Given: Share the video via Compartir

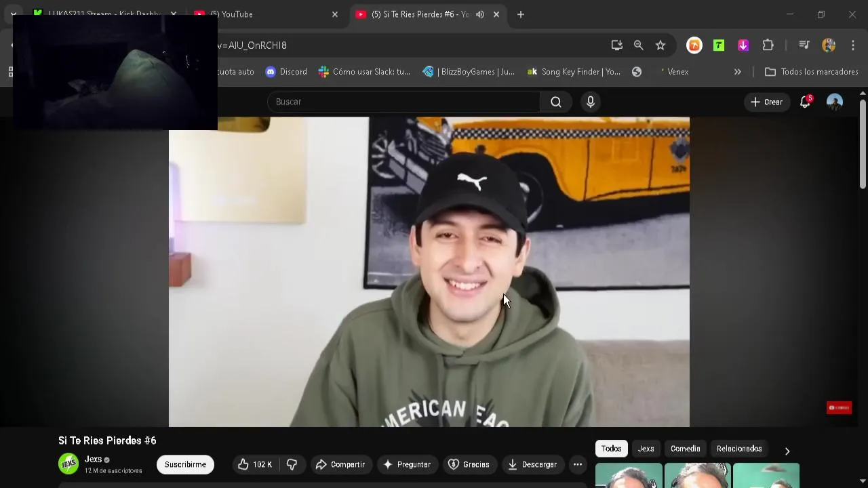Looking at the screenshot, I should click(x=340, y=464).
